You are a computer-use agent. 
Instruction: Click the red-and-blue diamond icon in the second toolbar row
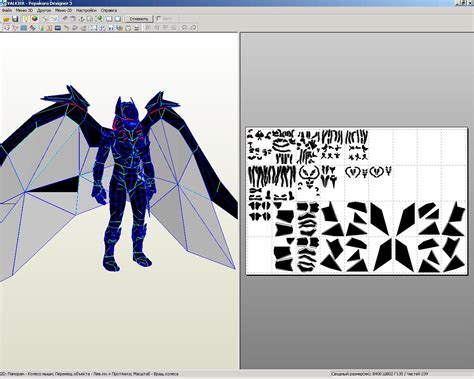point(32,28)
